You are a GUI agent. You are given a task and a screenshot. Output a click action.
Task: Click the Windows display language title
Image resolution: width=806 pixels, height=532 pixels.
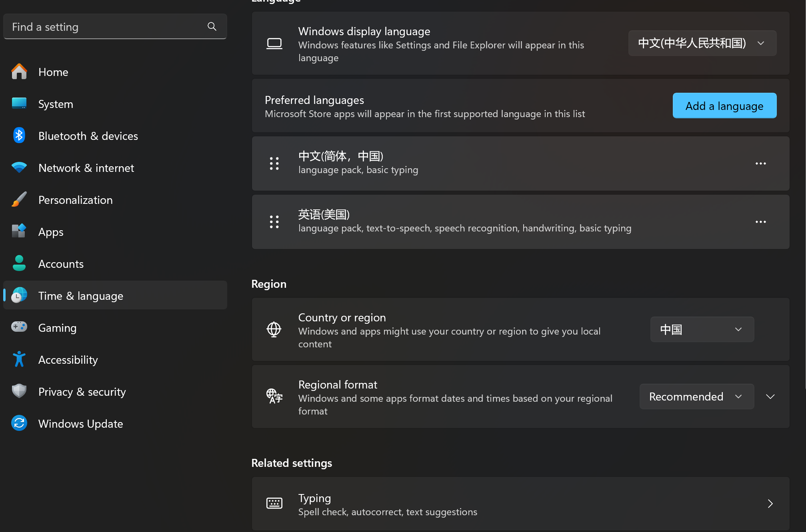click(x=364, y=31)
